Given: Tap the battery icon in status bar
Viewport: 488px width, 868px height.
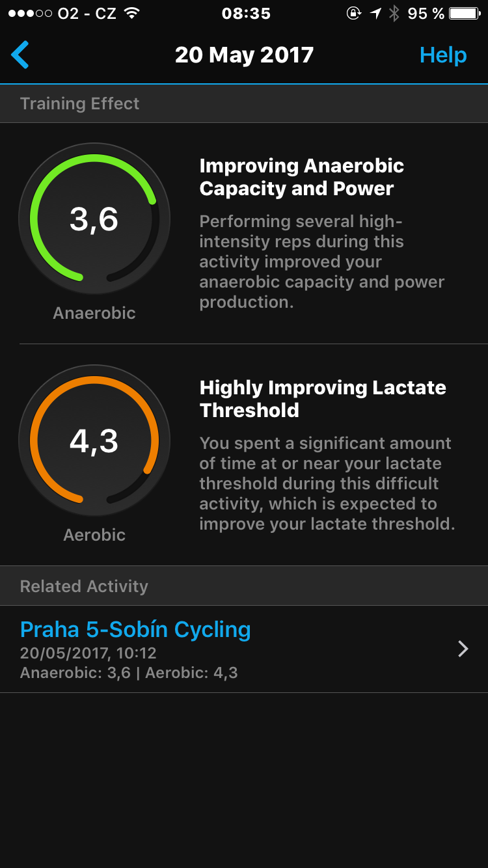Looking at the screenshot, I should click(x=464, y=14).
